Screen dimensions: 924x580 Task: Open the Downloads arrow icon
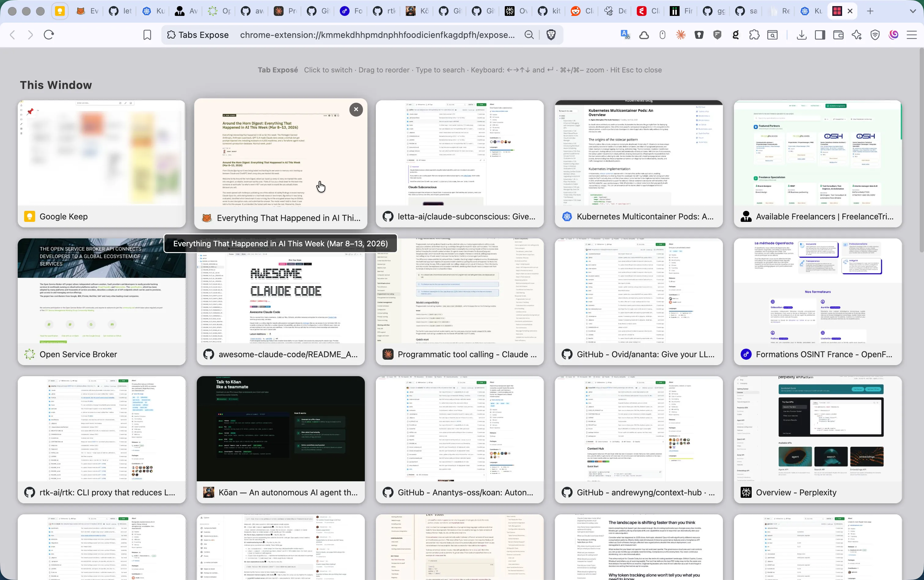pos(801,35)
